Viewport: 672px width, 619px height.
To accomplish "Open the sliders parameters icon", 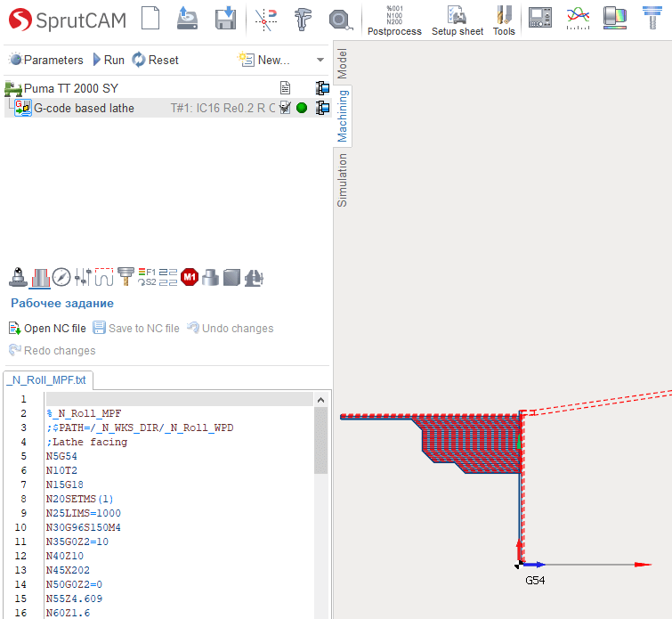I will (x=83, y=277).
